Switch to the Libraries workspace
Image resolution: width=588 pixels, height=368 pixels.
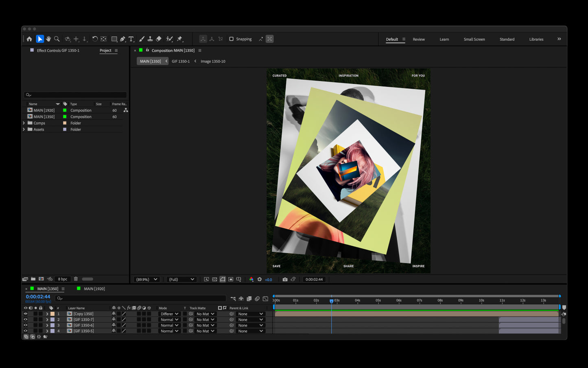pos(536,39)
